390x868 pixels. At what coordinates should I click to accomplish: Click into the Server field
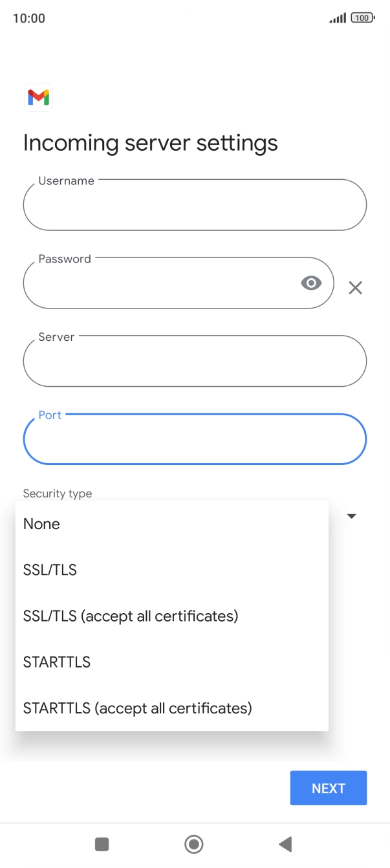click(194, 362)
